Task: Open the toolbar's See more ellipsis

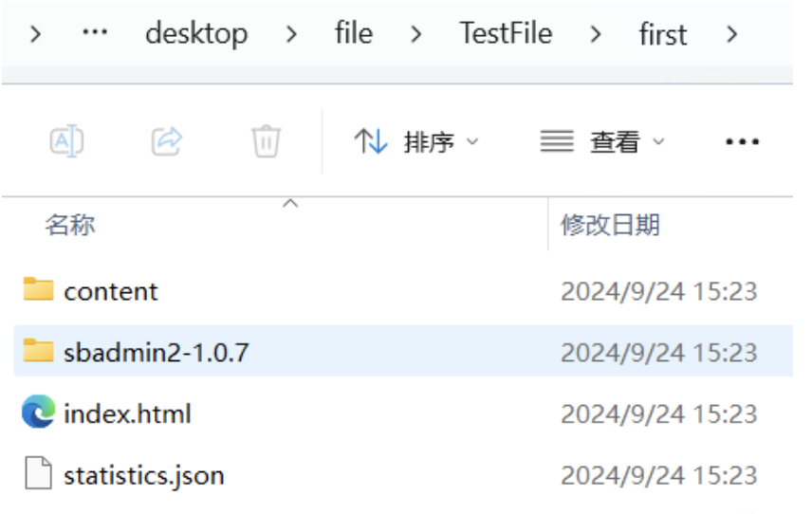Action: pyautogui.click(x=742, y=141)
